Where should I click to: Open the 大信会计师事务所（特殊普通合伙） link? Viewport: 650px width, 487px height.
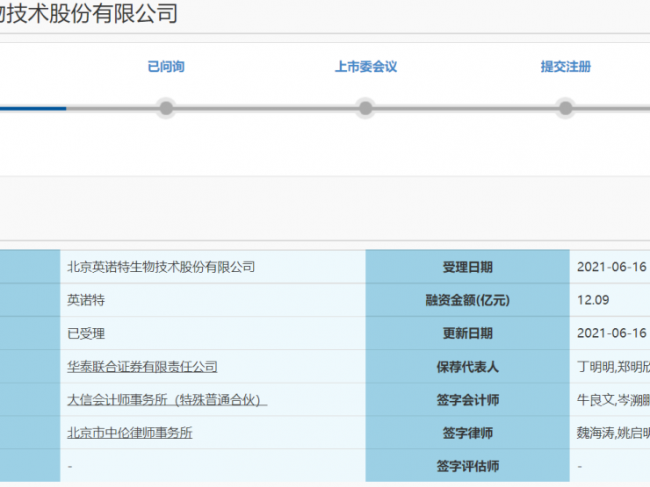coord(167,400)
